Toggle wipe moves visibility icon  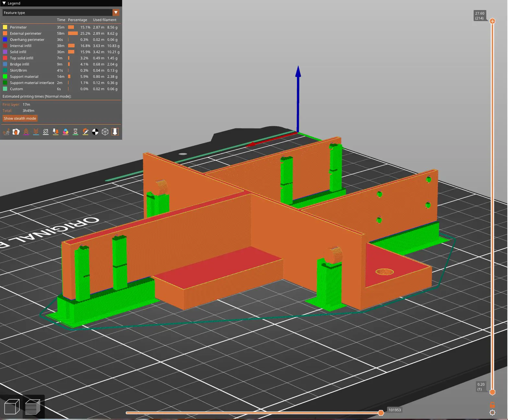16,132
